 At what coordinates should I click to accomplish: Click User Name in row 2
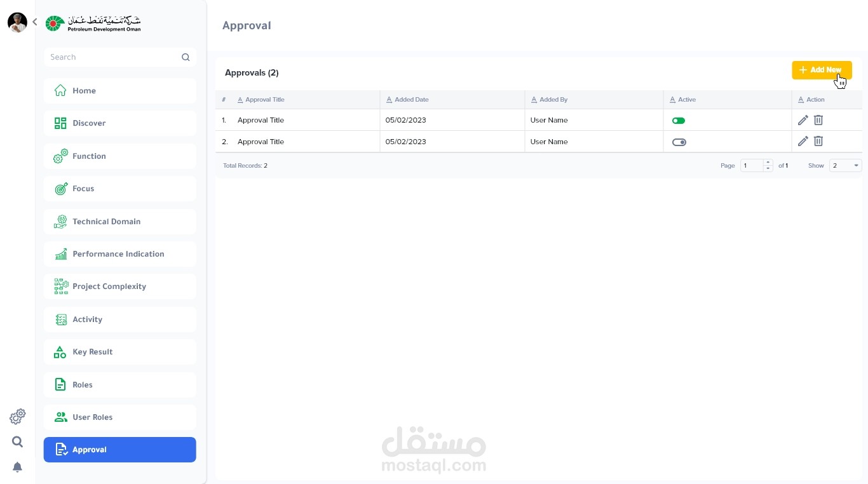[x=549, y=142]
